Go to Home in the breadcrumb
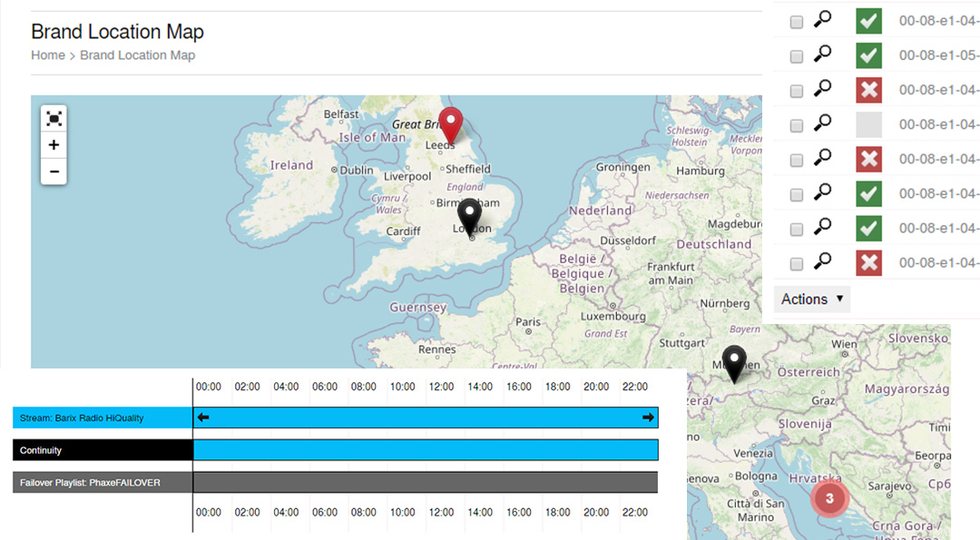Viewport: 980px width, 540px height. point(47,55)
